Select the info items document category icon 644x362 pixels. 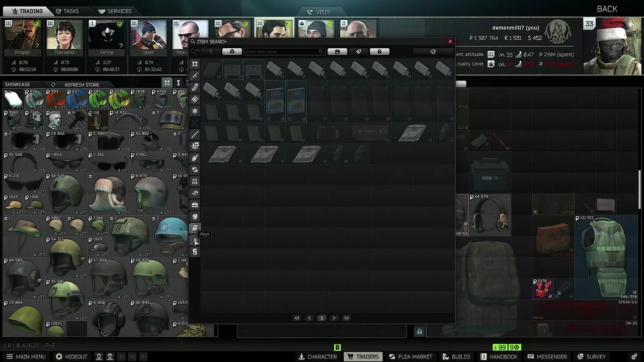click(x=195, y=228)
